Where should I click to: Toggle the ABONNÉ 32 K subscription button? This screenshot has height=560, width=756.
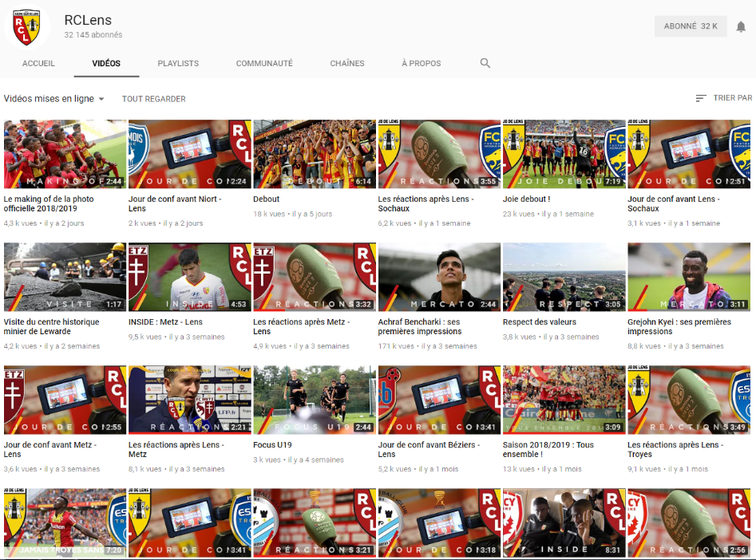[690, 26]
